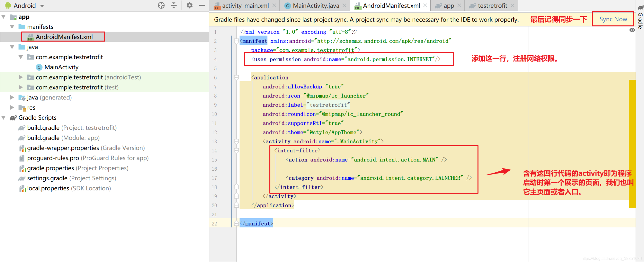Collapse the Gradle Scripts node
Screen dimensions: 644x263
tap(3, 118)
